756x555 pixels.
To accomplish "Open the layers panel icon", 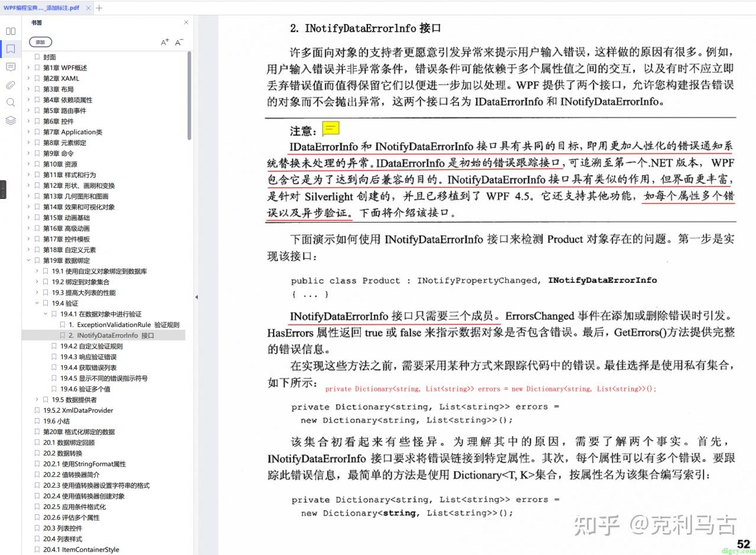I will tap(11, 120).
